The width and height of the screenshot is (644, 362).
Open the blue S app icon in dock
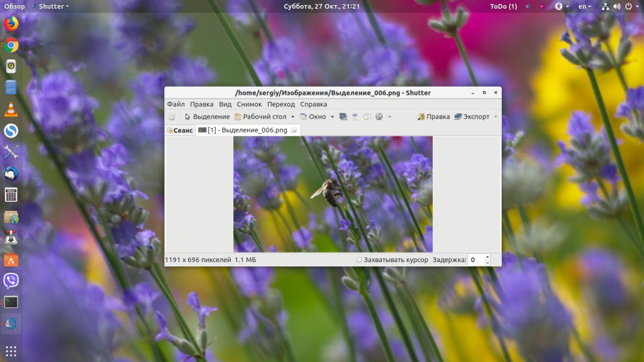click(11, 131)
